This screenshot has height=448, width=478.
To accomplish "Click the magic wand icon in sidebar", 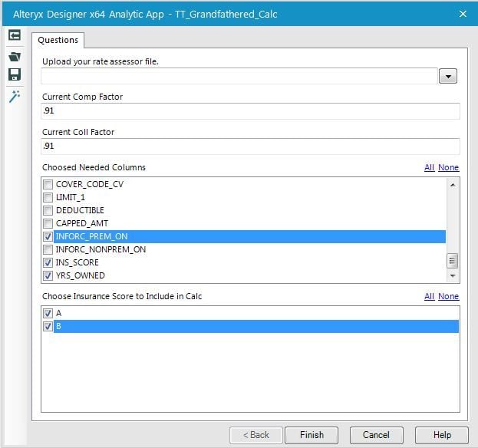I will click(x=15, y=97).
